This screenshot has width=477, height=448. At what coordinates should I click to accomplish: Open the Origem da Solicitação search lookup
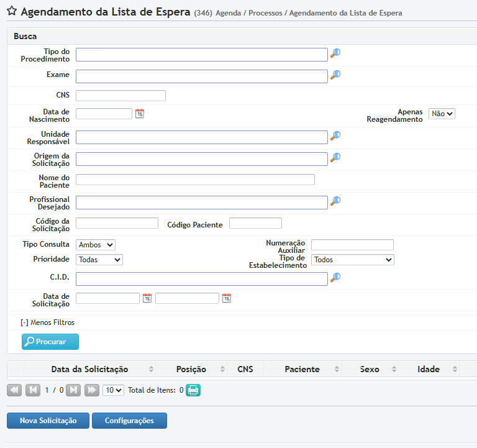335,158
